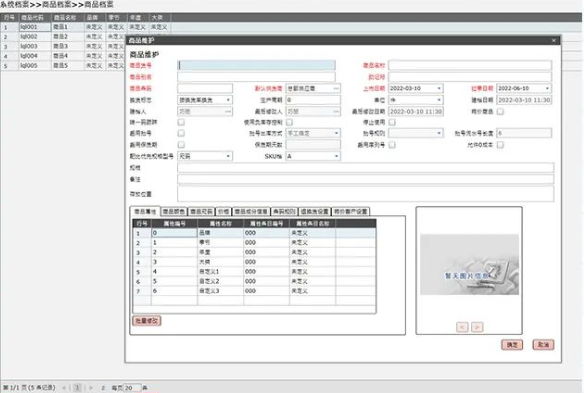Click into the 助记符 input field
Screen dimensions: 584x393
(x=470, y=77)
